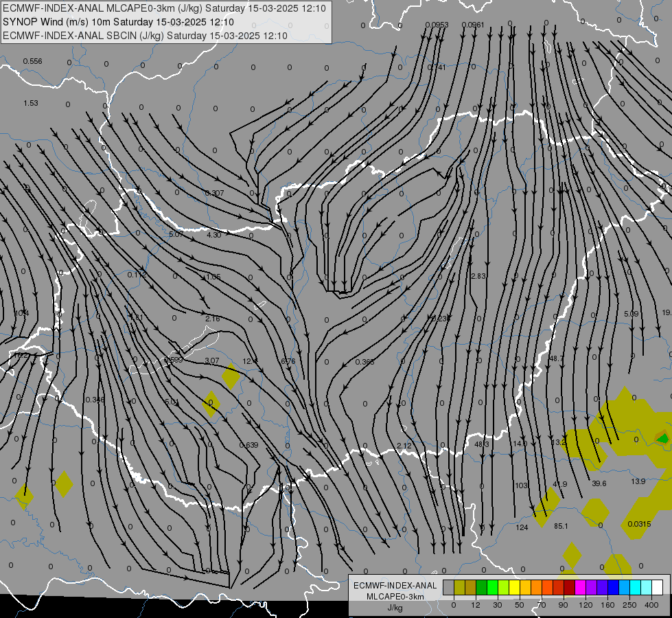Click the legend tick label 160
The height and width of the screenshot is (618, 672).
[607, 605]
